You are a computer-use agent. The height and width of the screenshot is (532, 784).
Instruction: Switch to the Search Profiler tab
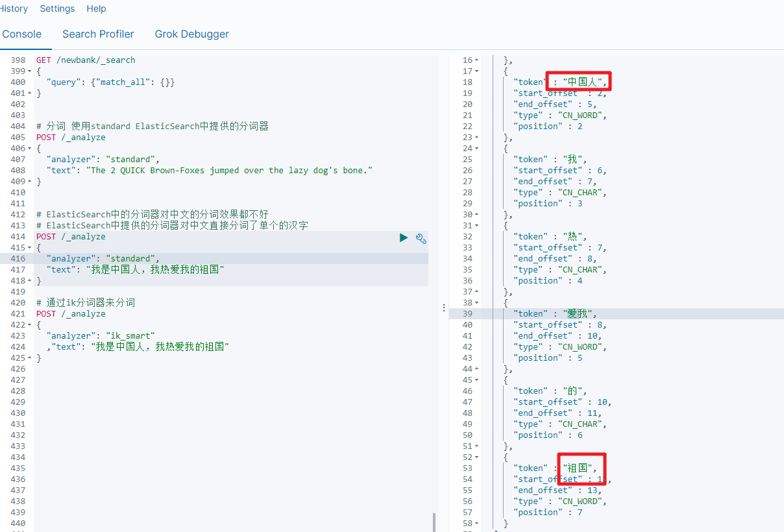click(98, 34)
